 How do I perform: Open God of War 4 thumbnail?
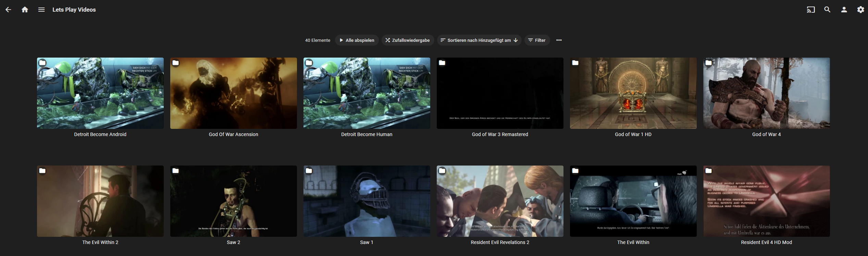point(767,93)
